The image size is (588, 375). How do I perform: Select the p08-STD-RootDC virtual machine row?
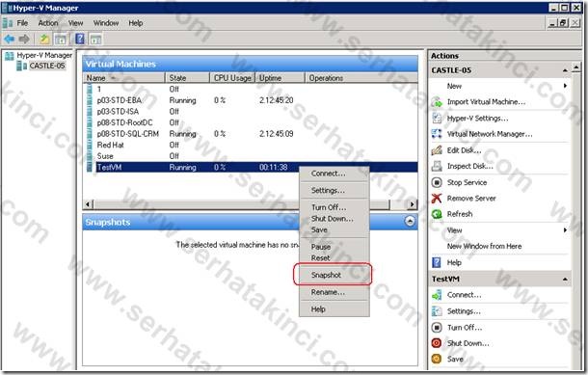coord(251,122)
